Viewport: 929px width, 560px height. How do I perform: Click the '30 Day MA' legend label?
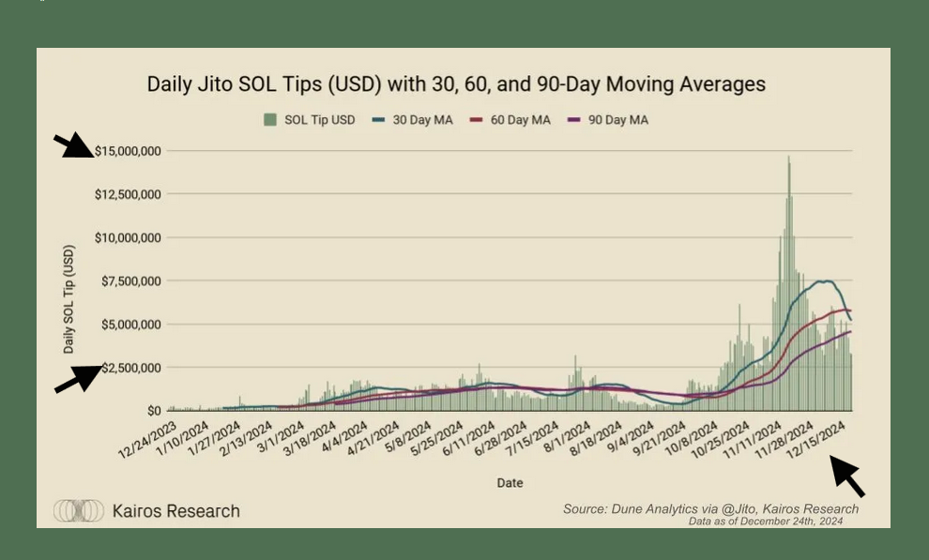click(422, 119)
